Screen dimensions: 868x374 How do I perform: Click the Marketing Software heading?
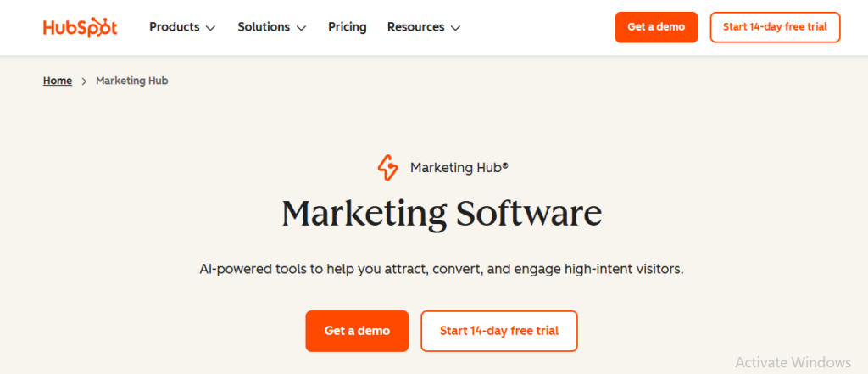(x=441, y=214)
